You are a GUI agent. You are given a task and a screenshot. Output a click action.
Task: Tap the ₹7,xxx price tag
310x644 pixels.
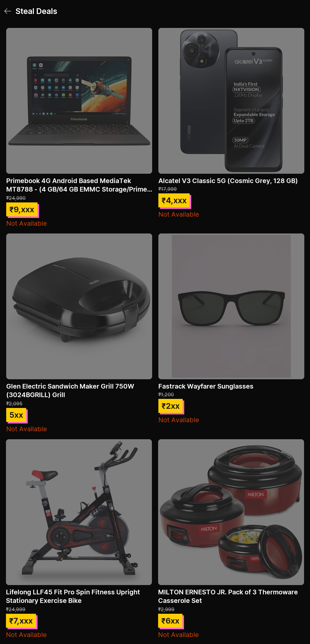tap(21, 621)
